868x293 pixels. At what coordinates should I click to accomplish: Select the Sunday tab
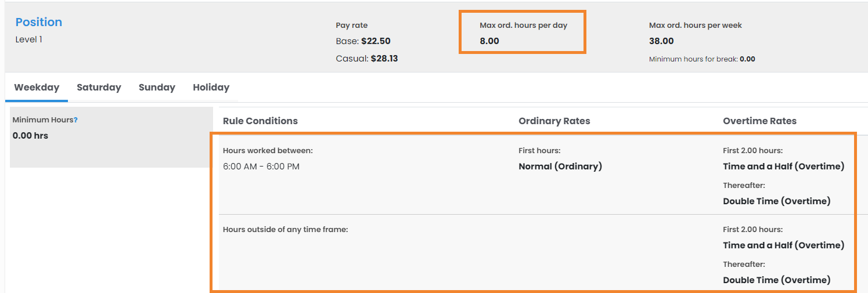pyautogui.click(x=157, y=88)
